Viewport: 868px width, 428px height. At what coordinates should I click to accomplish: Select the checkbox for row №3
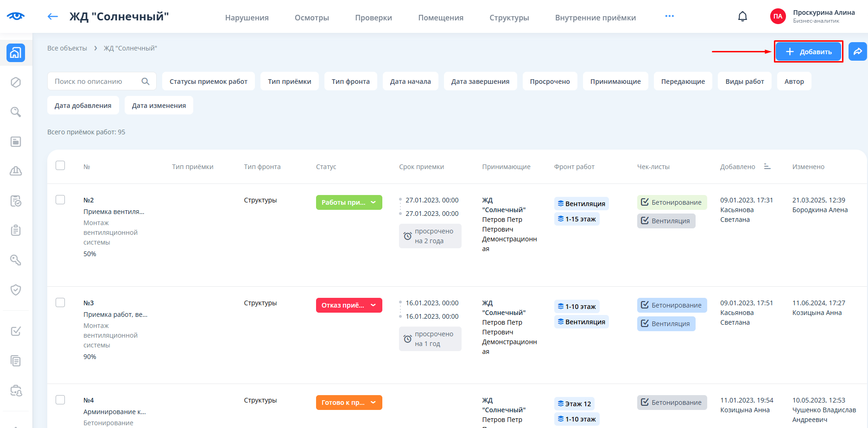click(60, 302)
